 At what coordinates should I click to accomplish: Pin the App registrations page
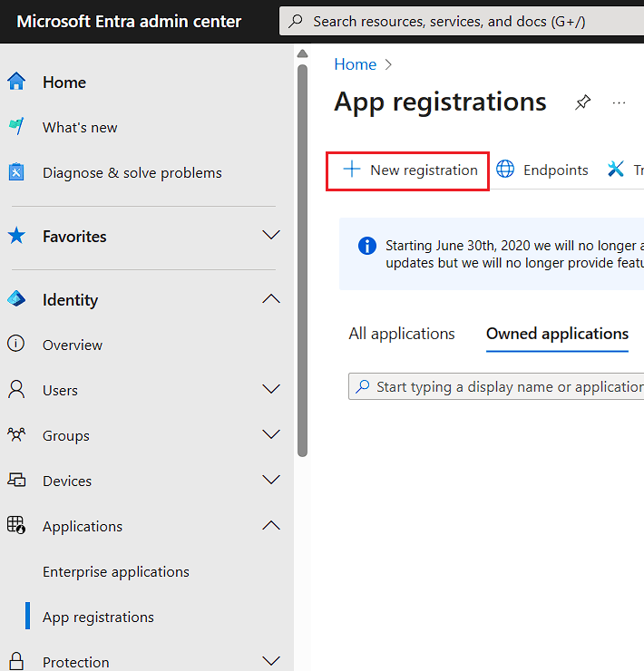pos(582,102)
